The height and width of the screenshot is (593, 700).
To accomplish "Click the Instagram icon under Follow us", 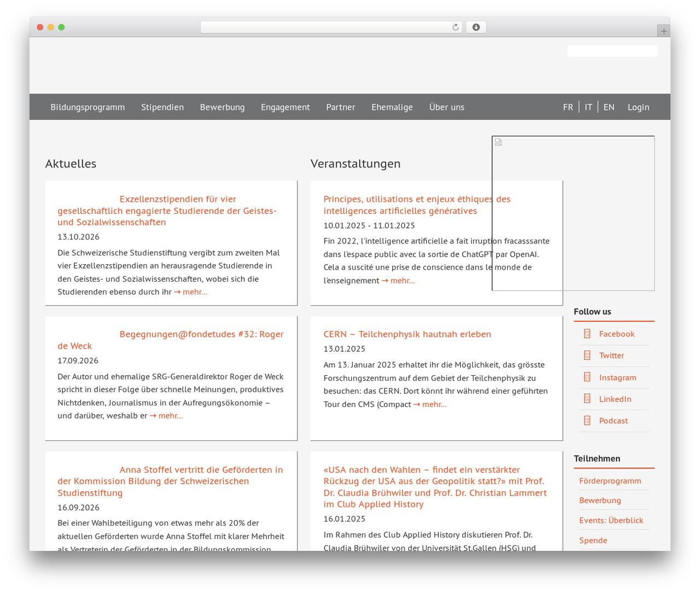I will 587,377.
